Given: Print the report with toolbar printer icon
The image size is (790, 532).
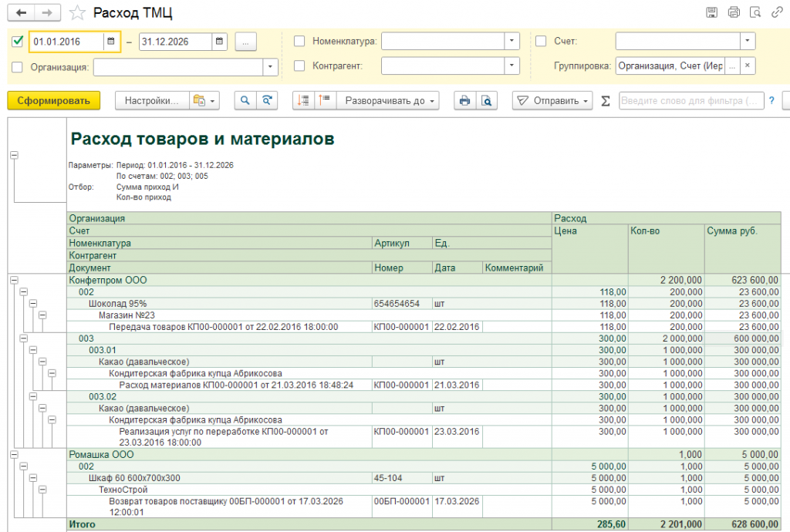Looking at the screenshot, I should pyautogui.click(x=464, y=101).
